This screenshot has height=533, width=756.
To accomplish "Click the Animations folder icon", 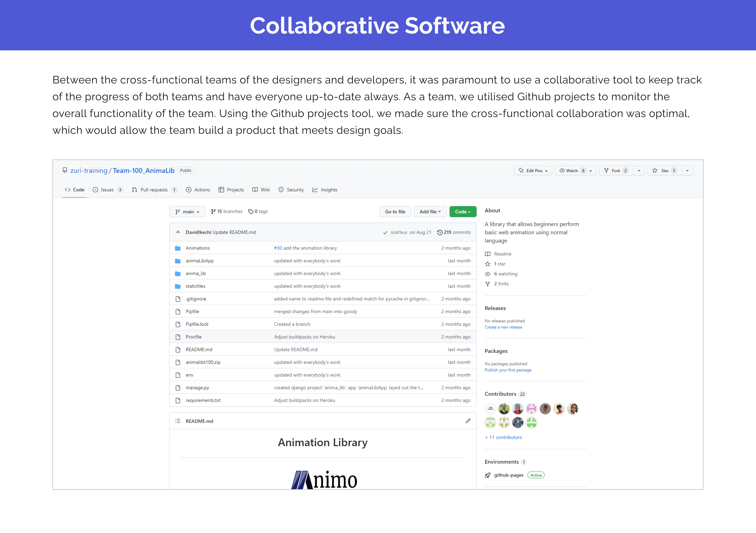I will 178,248.
